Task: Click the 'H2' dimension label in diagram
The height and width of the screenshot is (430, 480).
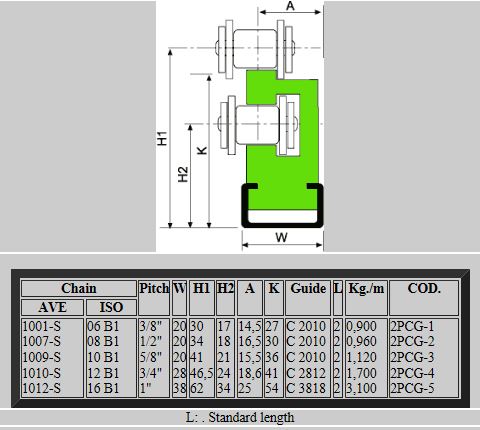Action: pyautogui.click(x=183, y=174)
